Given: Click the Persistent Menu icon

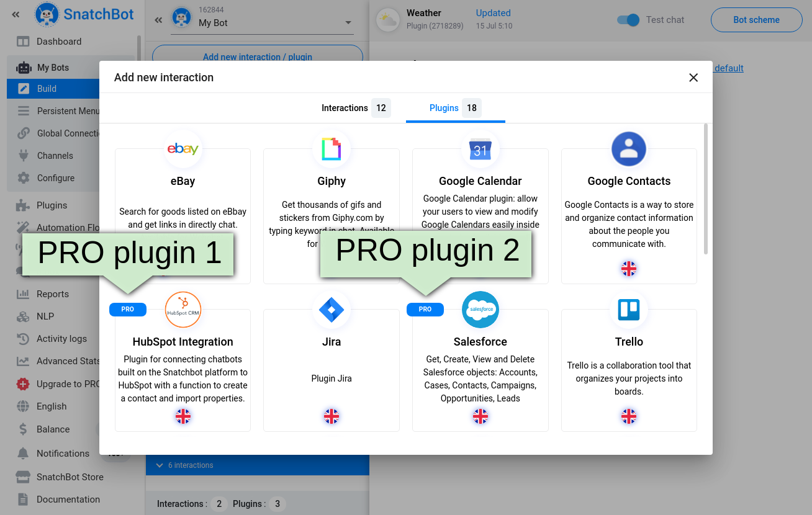Looking at the screenshot, I should pyautogui.click(x=24, y=111).
